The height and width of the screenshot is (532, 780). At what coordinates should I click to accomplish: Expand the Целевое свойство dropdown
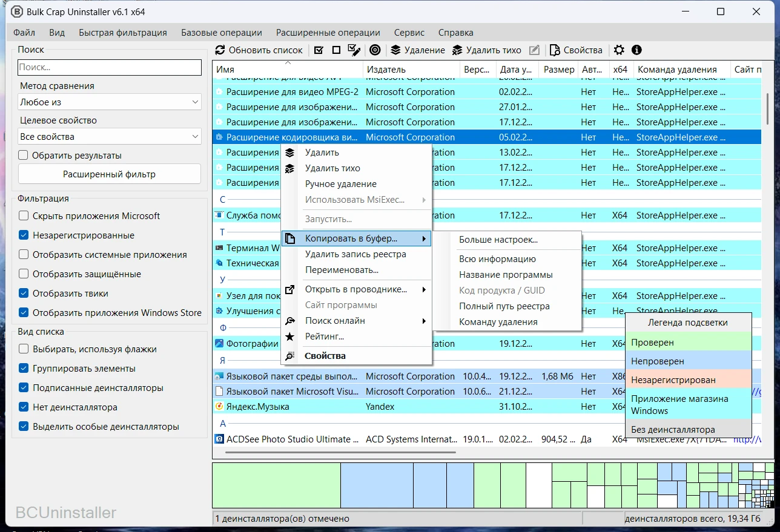click(x=109, y=137)
